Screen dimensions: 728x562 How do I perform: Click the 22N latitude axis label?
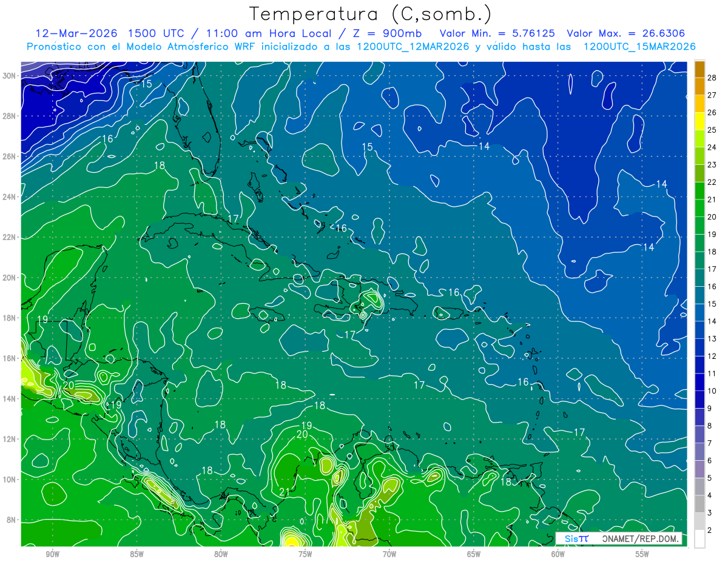point(10,237)
